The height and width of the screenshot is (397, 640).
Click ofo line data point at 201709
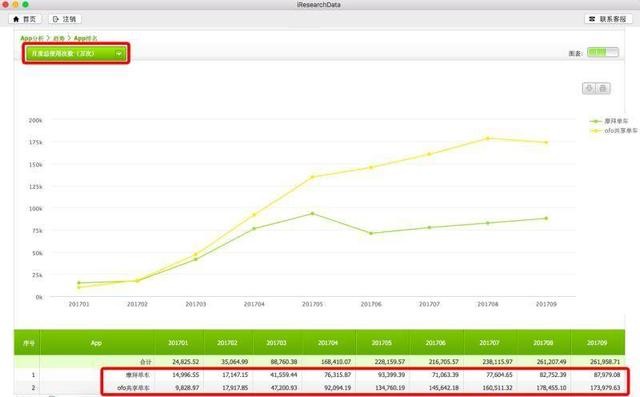coord(546,142)
